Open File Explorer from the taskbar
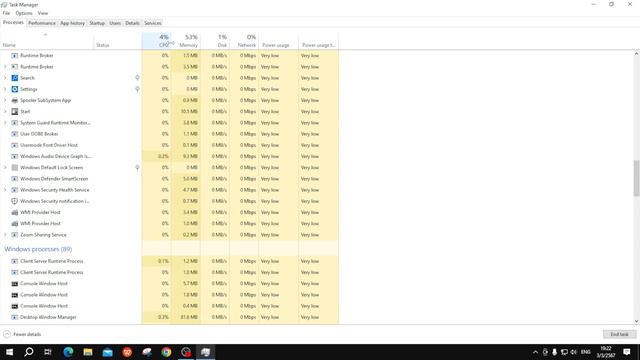 point(88,352)
